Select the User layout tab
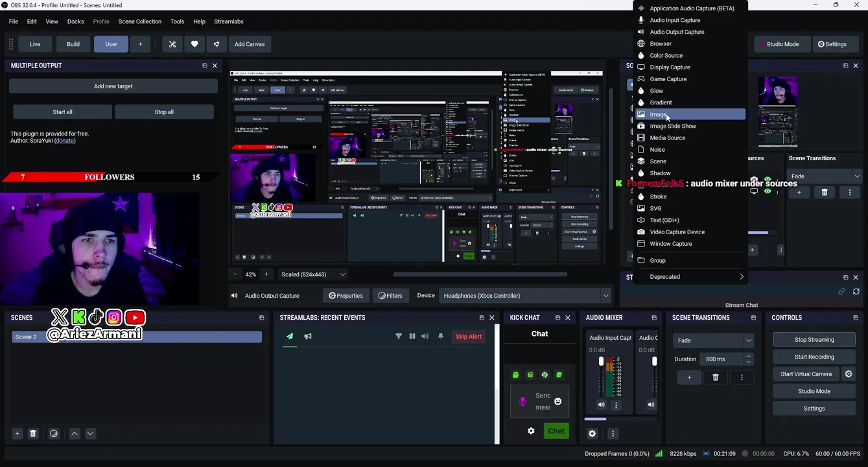The image size is (868, 467). 111,44
